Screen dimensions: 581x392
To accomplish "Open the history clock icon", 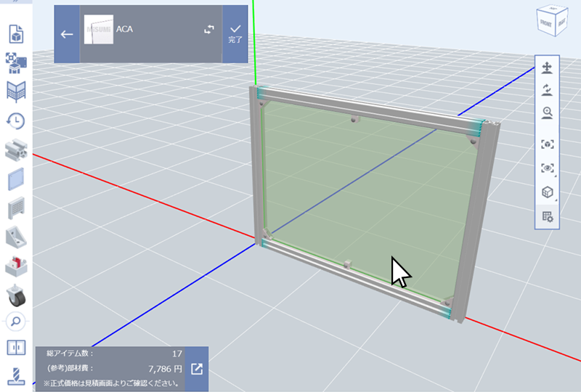I will pos(15,121).
